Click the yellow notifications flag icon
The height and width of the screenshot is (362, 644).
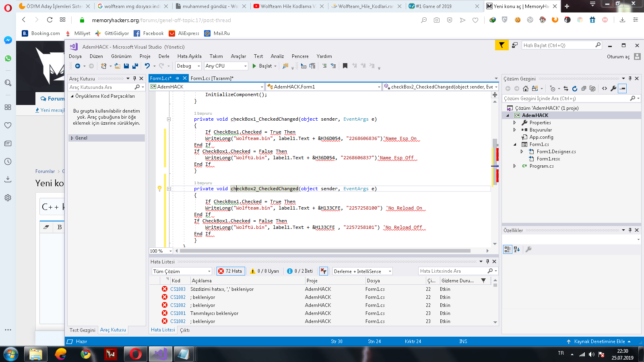502,45
